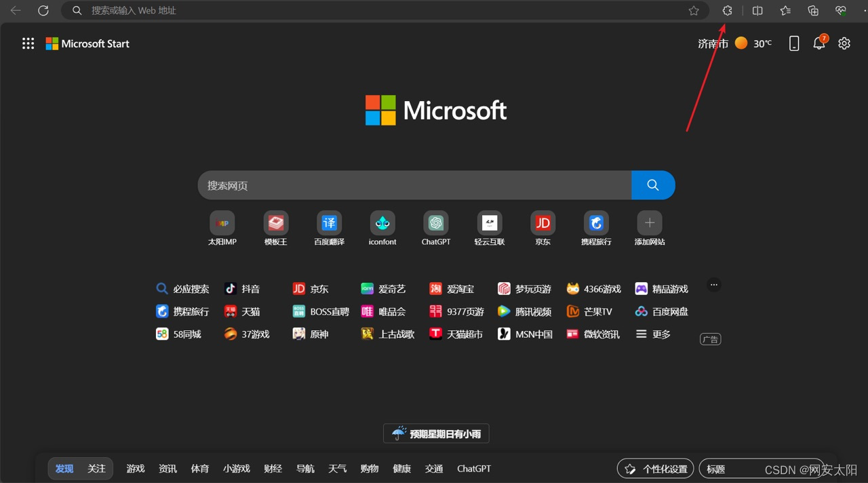Click the 添加网站 plus tile
Image resolution: width=868 pixels, height=483 pixels.
650,229
